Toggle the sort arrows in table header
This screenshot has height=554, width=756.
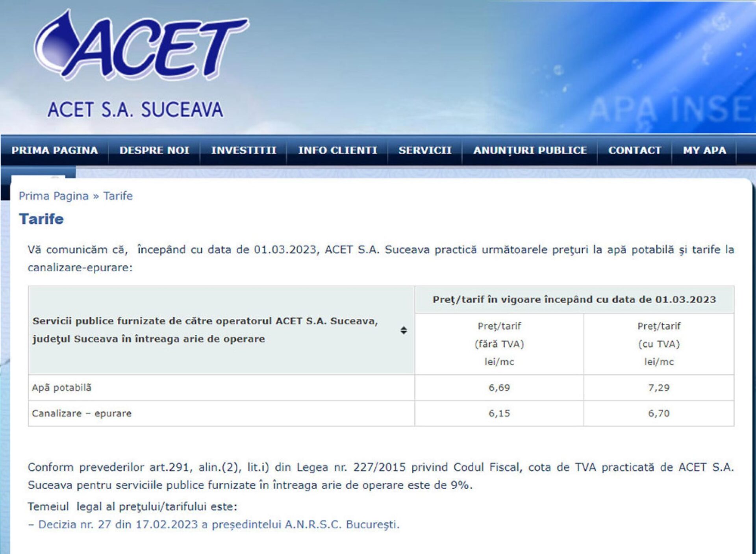coord(404,330)
